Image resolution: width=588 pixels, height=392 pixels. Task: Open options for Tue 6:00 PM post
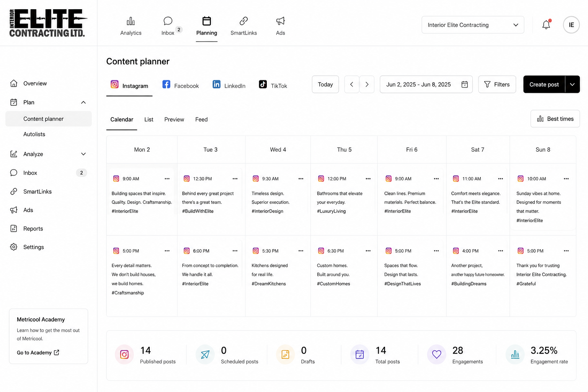tap(235, 251)
